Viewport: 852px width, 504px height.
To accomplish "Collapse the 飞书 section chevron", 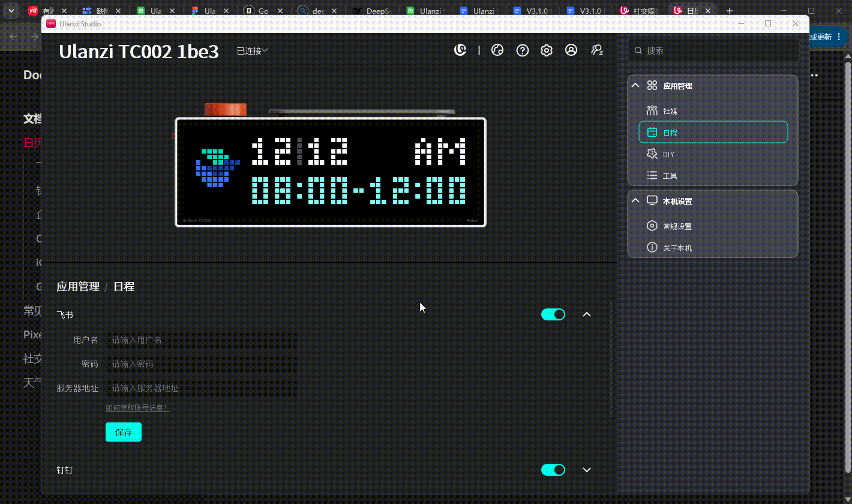I will [x=587, y=314].
